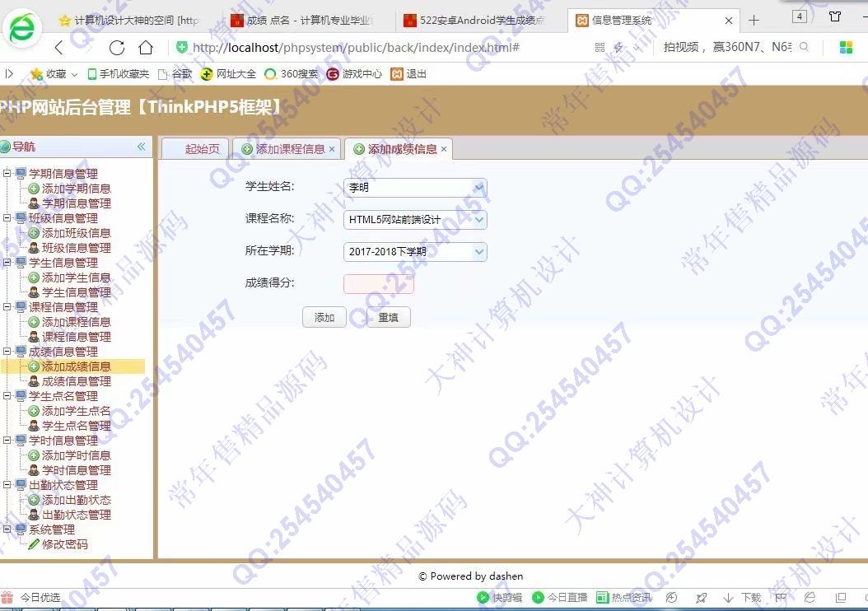Click the 成绩得分 input field
Image resolution: width=868 pixels, height=611 pixels.
click(379, 284)
